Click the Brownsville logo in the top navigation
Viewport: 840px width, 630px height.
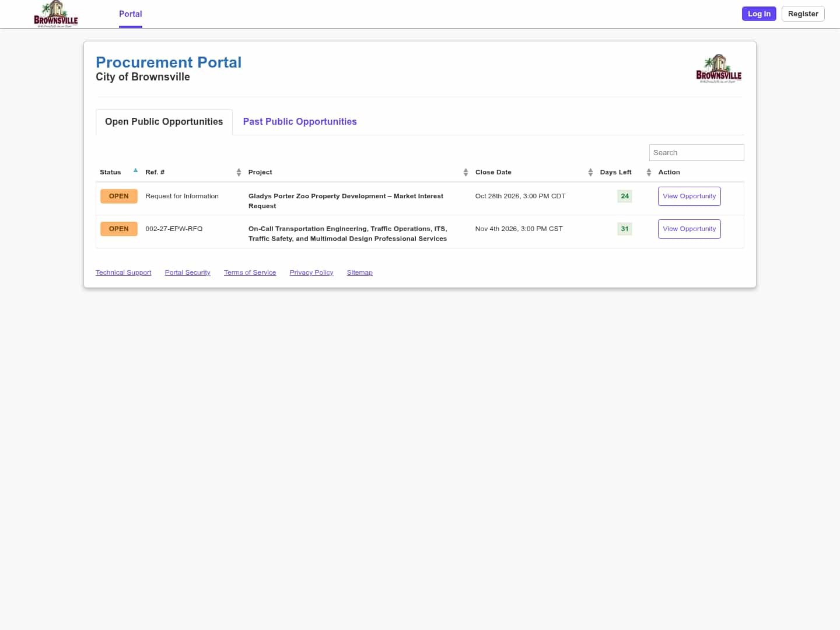coord(56,14)
